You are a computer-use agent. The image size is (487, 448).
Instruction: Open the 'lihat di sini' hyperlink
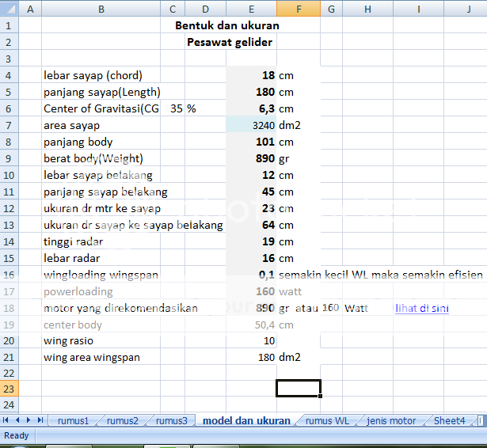tap(422, 308)
